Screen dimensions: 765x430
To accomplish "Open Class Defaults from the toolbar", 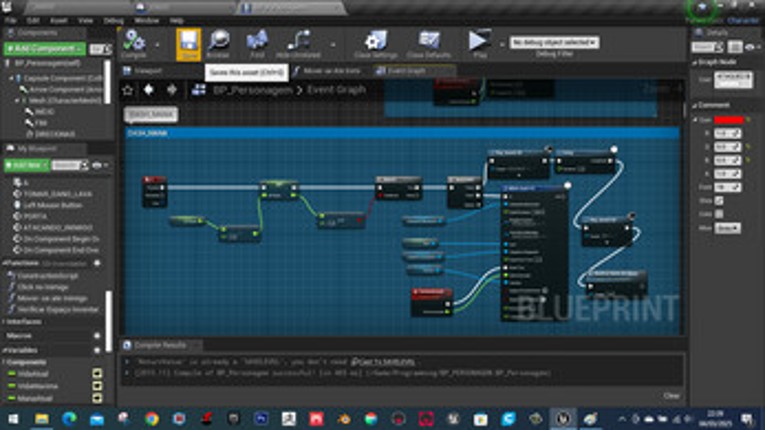I will 428,41.
